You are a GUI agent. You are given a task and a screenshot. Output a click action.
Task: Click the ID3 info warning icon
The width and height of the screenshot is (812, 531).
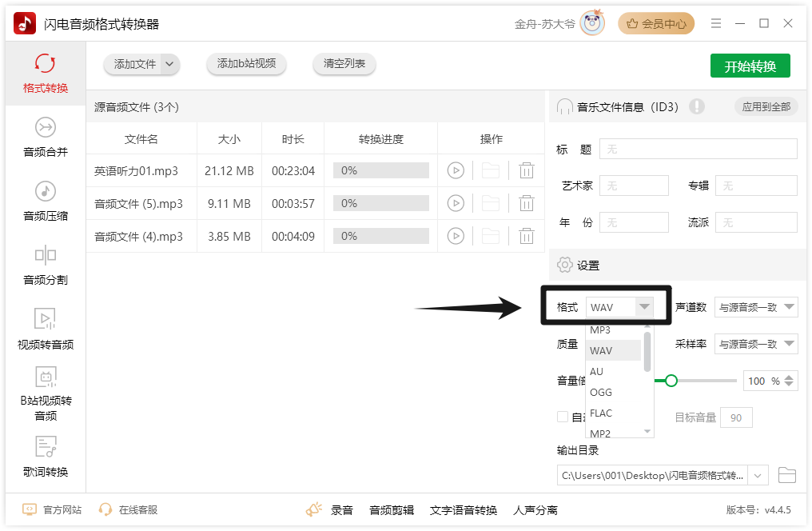697,106
